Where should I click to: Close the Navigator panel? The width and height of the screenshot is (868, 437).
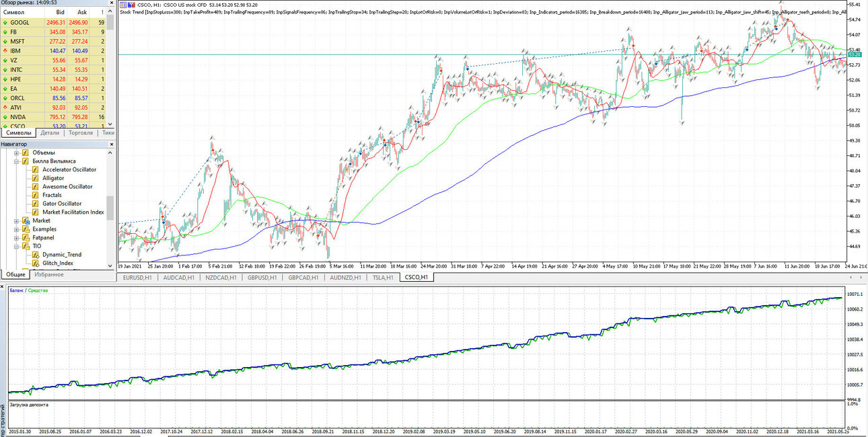click(x=110, y=144)
